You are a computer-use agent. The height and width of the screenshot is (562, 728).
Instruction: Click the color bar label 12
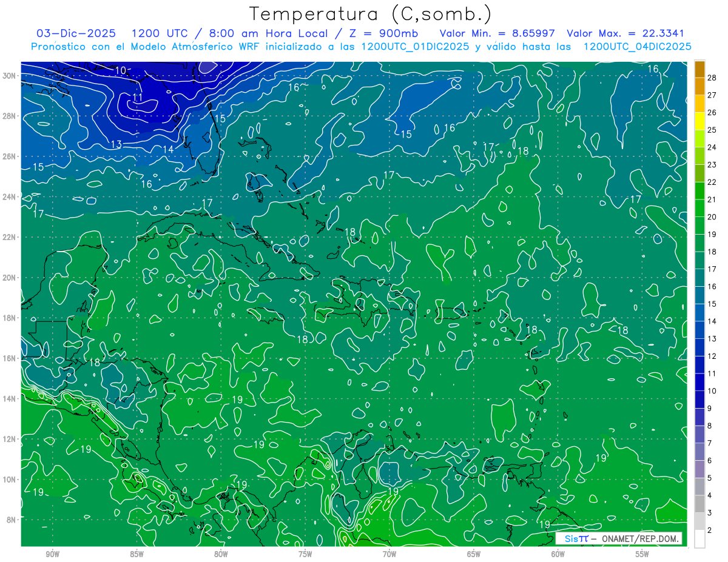coord(712,356)
